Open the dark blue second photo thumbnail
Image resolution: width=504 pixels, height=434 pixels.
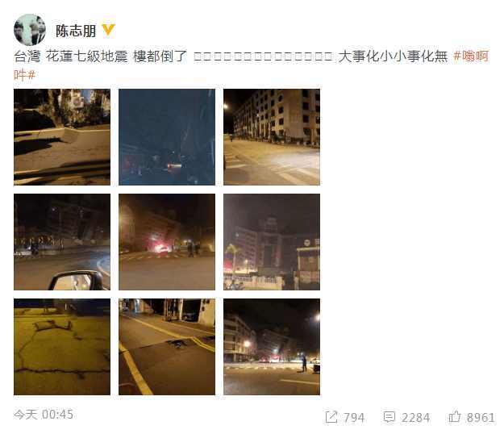(x=167, y=137)
